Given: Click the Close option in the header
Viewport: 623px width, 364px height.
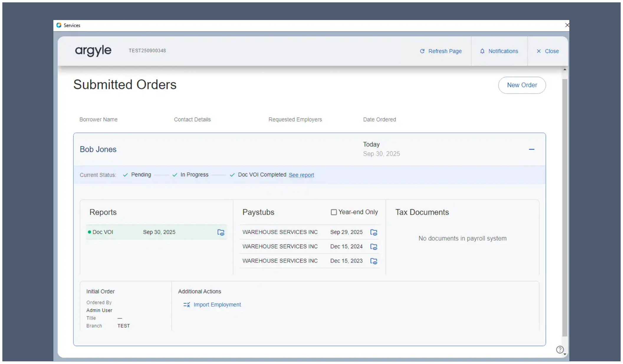Looking at the screenshot, I should (547, 51).
